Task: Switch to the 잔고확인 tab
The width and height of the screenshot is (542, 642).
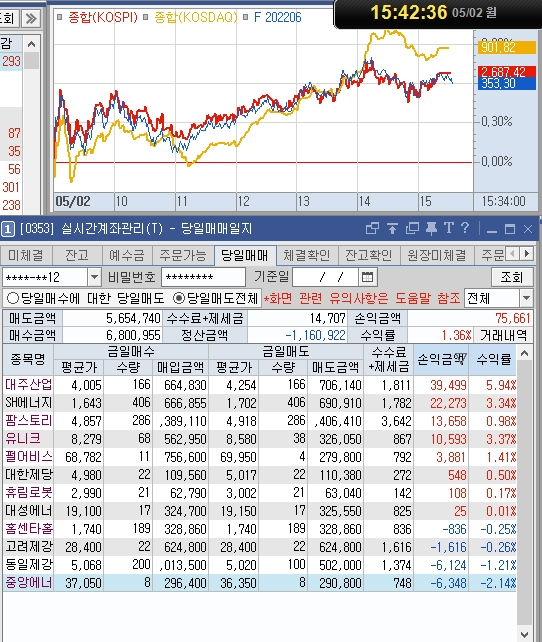Action: 368,255
